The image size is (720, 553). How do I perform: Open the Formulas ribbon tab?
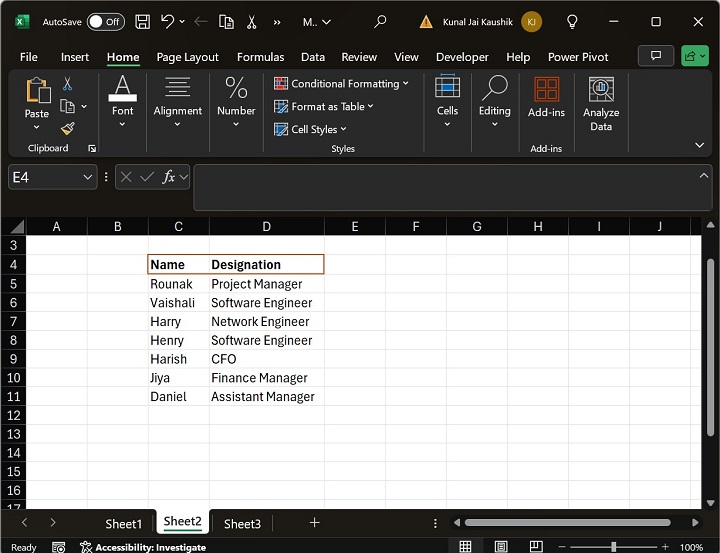[x=260, y=57]
